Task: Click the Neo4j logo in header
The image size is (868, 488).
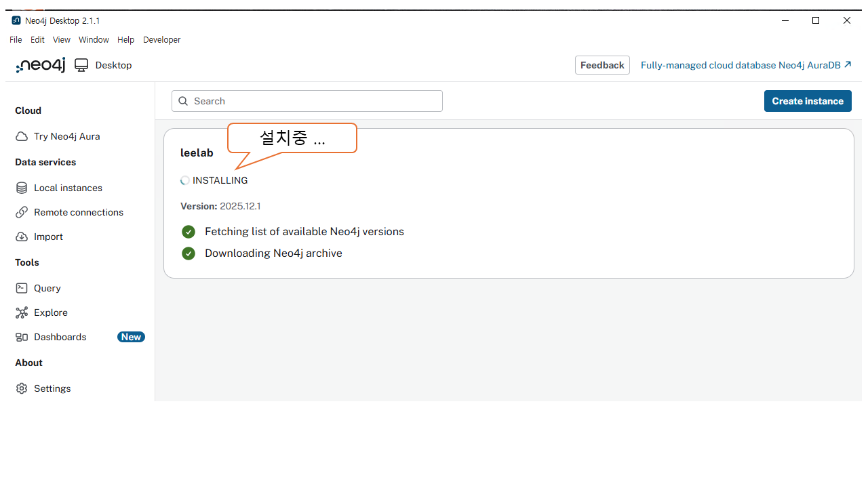Action: 41,65
